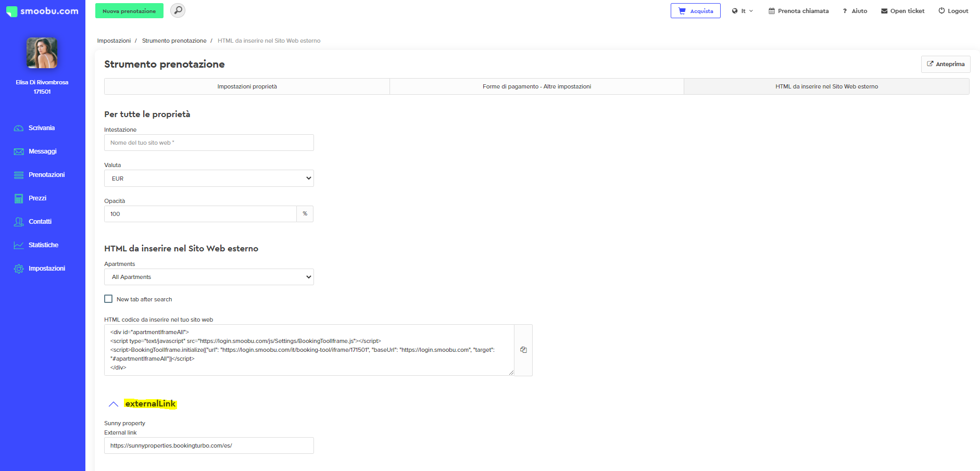Click Prenota chiamata link

point(798,11)
